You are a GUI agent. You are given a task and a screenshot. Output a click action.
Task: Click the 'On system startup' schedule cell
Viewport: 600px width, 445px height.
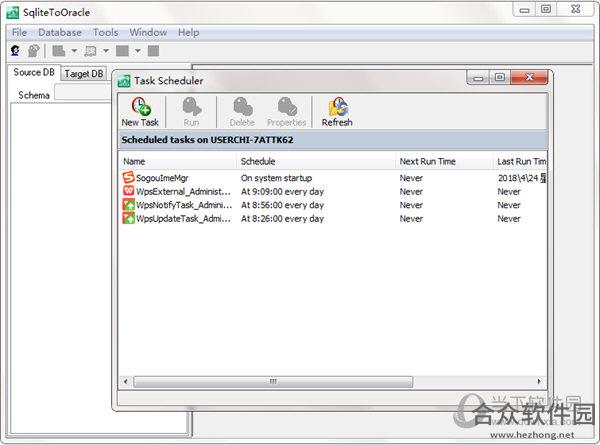pyautogui.click(x=276, y=178)
